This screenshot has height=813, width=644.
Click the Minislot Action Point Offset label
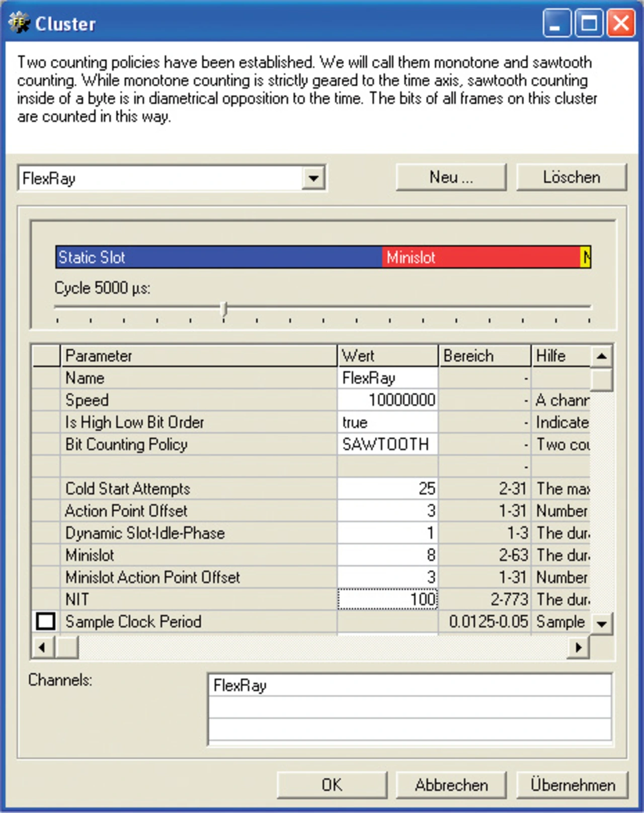coord(152,577)
